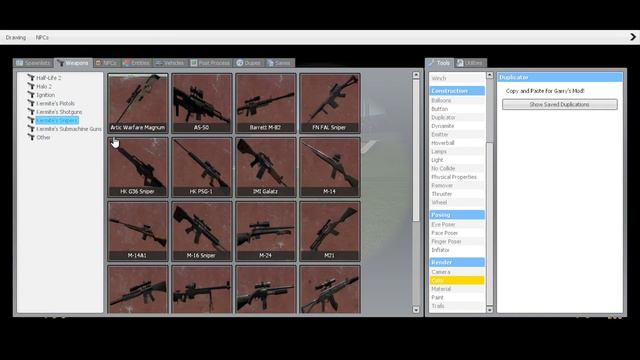Select the Physical Properties tool
The image size is (640, 360).
point(457,177)
